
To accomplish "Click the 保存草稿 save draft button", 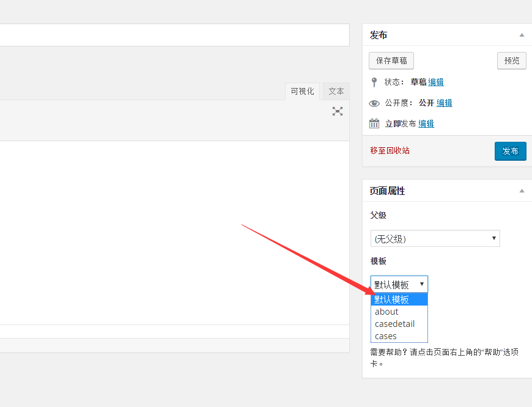I will click(x=391, y=61).
